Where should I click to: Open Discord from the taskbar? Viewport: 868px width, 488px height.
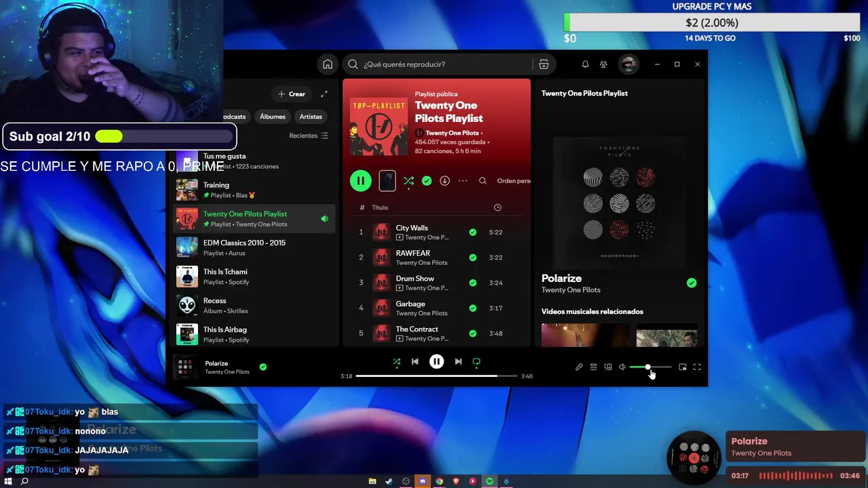click(422, 481)
